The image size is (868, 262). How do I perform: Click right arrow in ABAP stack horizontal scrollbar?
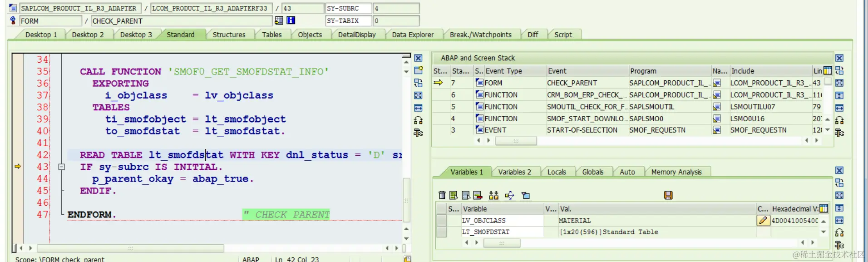[x=817, y=141]
